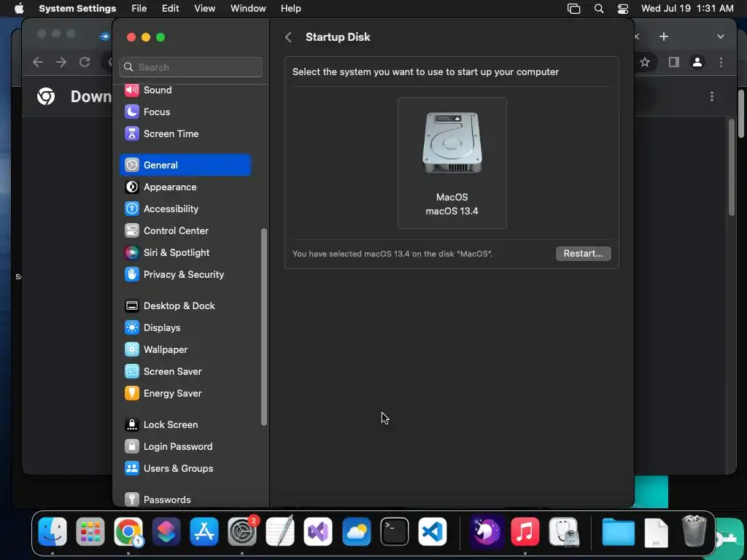Open Screen Saver settings
Screen dimensions: 747x560
(x=185, y=372)
